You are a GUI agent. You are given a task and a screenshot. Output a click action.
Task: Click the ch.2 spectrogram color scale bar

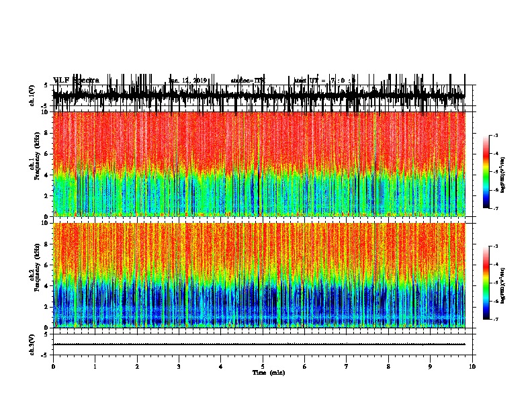[486, 283]
